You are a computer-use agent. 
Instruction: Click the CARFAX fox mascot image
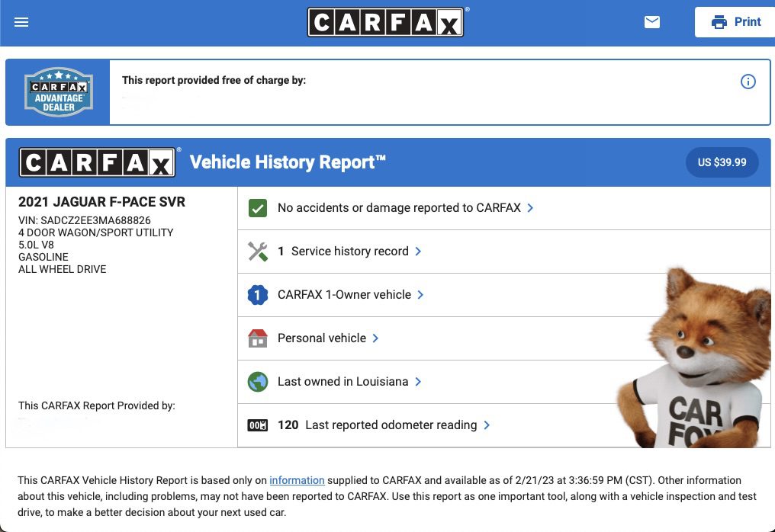pos(694,357)
